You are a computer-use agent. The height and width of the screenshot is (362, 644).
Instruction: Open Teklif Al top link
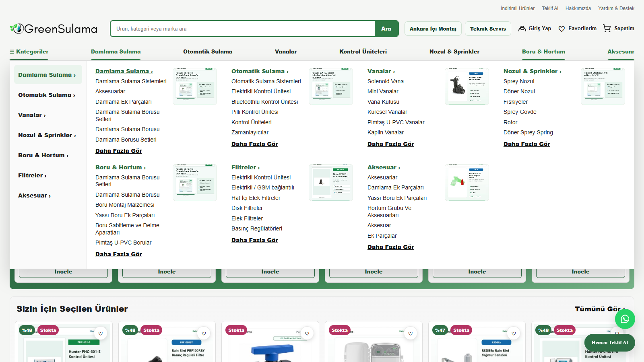550,8
